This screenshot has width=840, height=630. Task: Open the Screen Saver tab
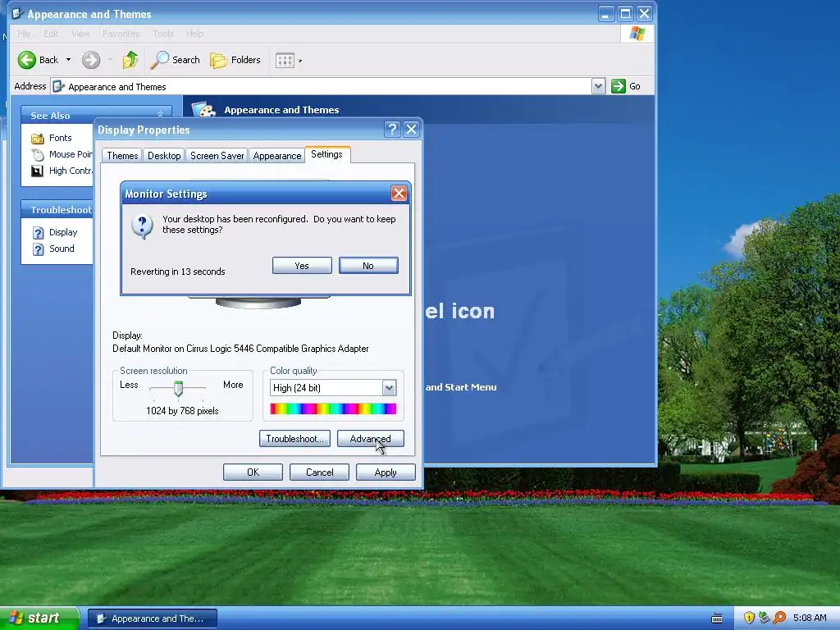pos(217,155)
